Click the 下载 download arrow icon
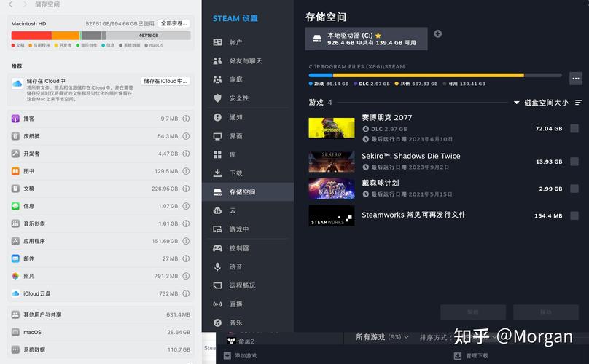Screen dimensions: 589x364 [217, 173]
